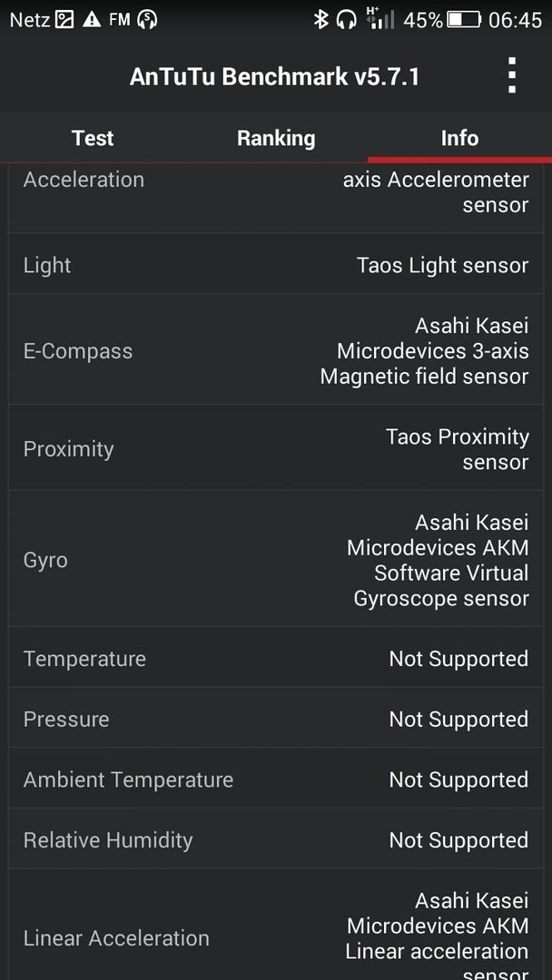
Task: Switch to the Test tab
Action: click(x=93, y=138)
